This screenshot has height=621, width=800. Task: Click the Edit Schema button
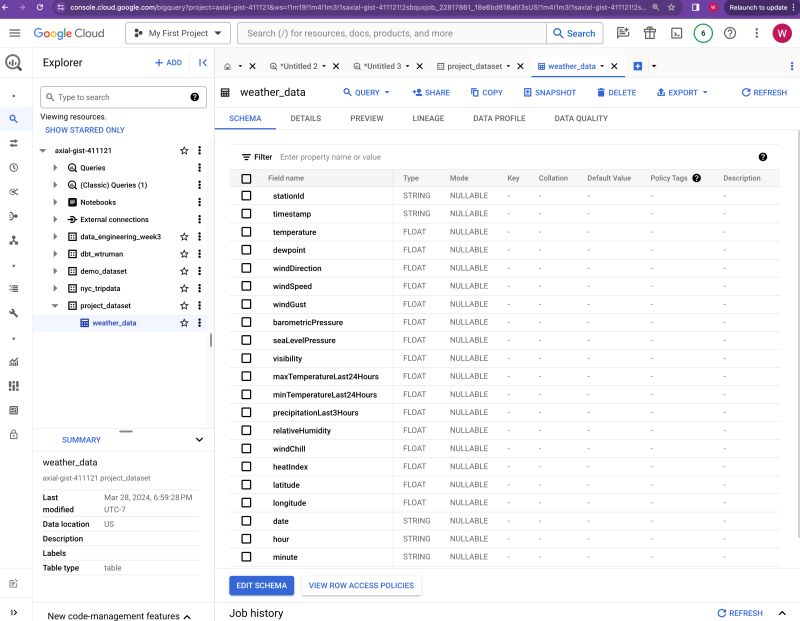point(262,585)
